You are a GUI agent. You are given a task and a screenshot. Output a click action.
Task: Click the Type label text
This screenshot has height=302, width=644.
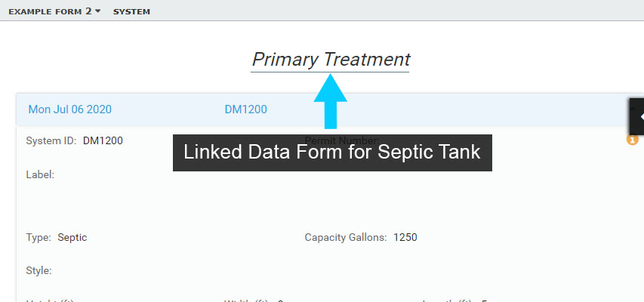coord(39,237)
